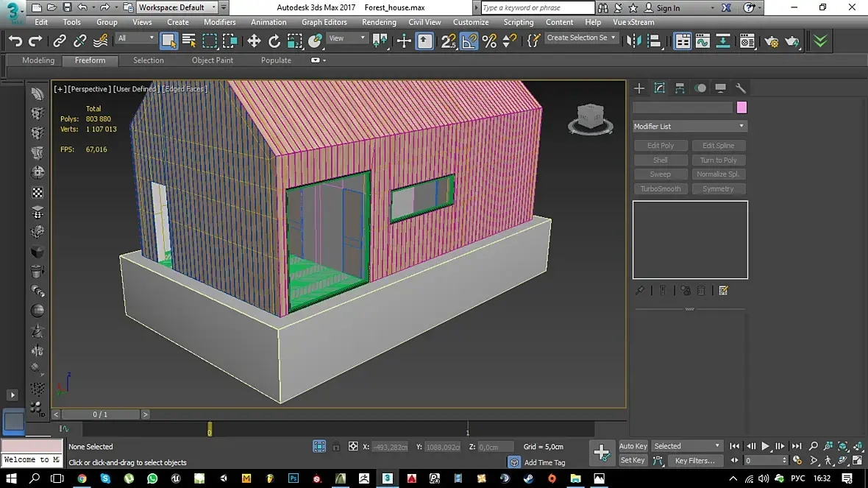Click the Unlink Selection icon
The height and width of the screenshot is (488, 868).
[80, 41]
